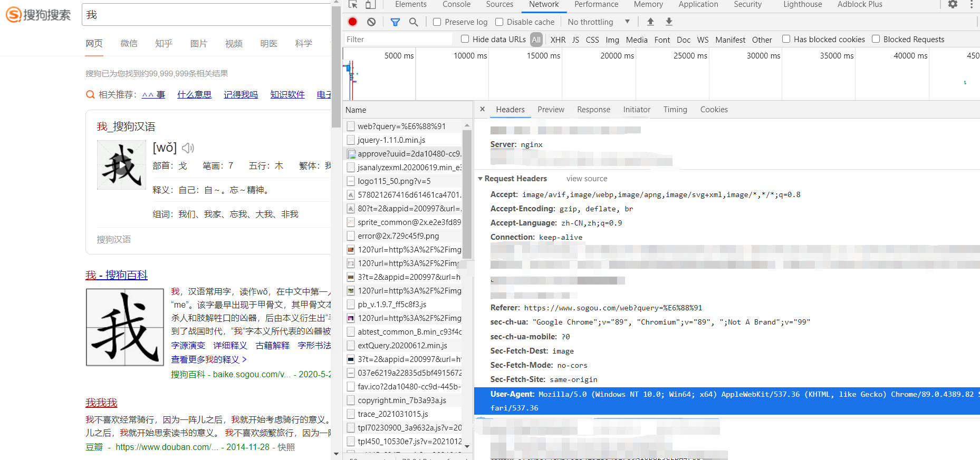Screen dimensions: 980x460
Task: Open the Lighthouse panel tab
Action: tap(802, 4)
